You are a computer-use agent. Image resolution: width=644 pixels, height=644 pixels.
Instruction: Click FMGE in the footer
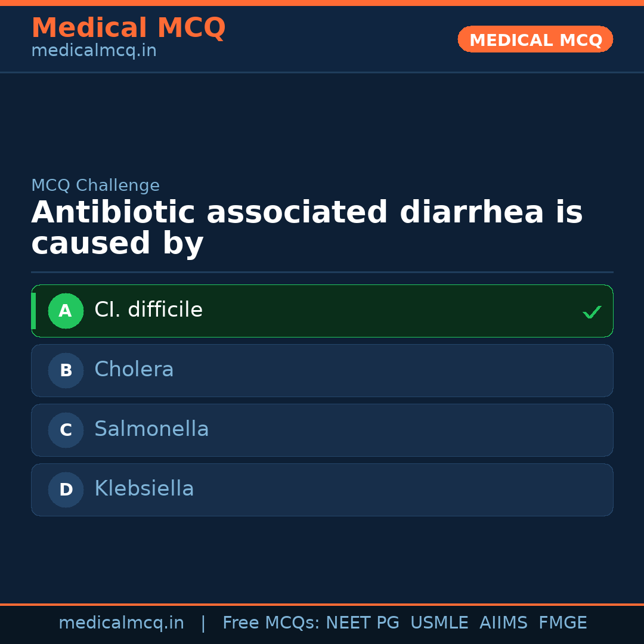[x=563, y=623]
